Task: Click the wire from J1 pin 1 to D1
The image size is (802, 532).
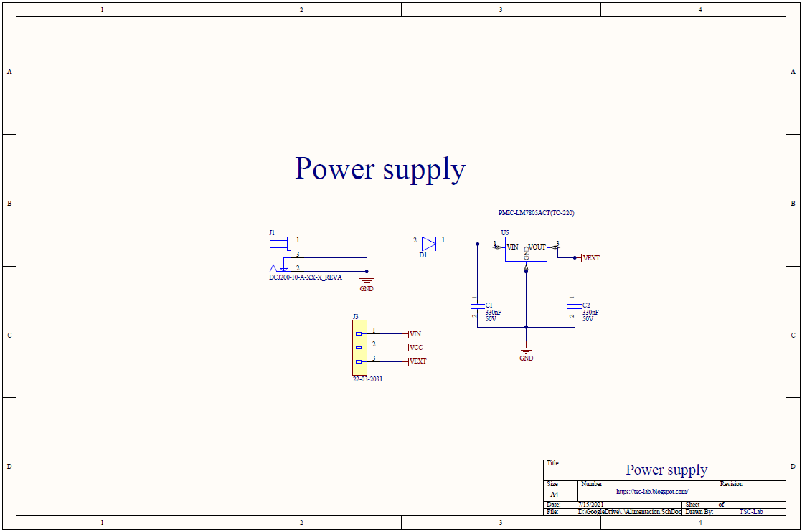Action: pyautogui.click(x=356, y=244)
